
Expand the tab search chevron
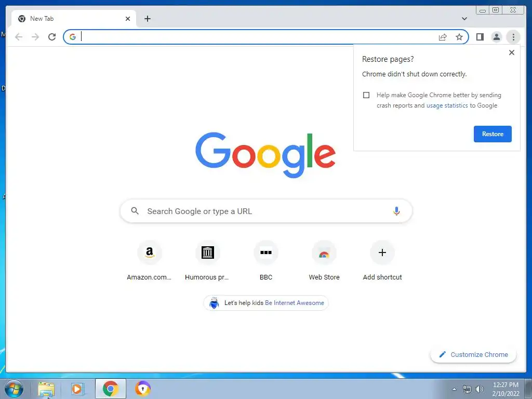pos(464,19)
